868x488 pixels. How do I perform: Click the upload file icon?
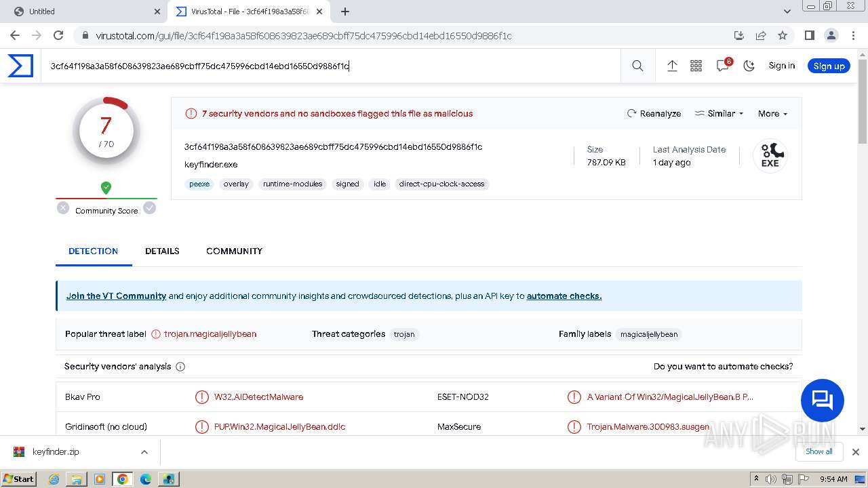[x=672, y=66]
